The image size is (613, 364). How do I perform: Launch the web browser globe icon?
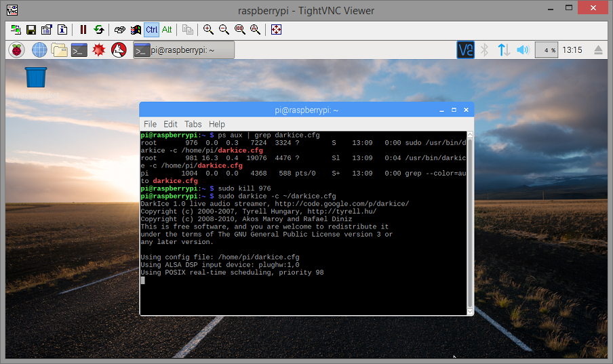click(x=39, y=50)
